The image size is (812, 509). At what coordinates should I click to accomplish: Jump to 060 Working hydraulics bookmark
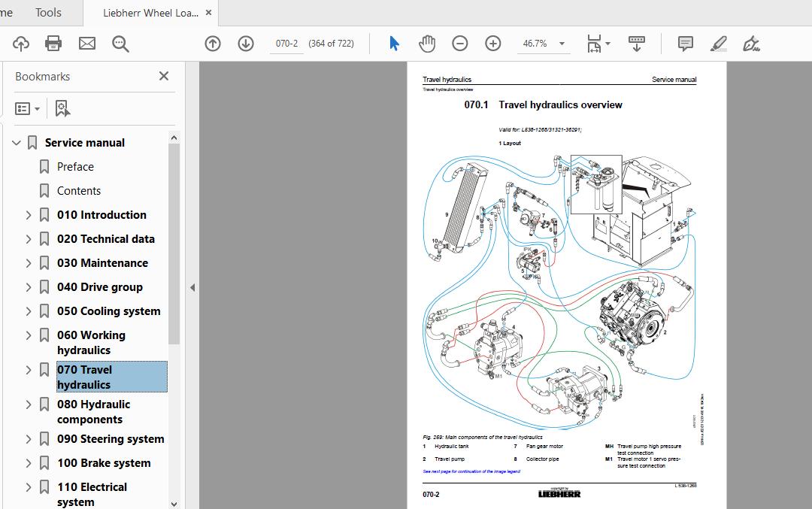point(91,342)
